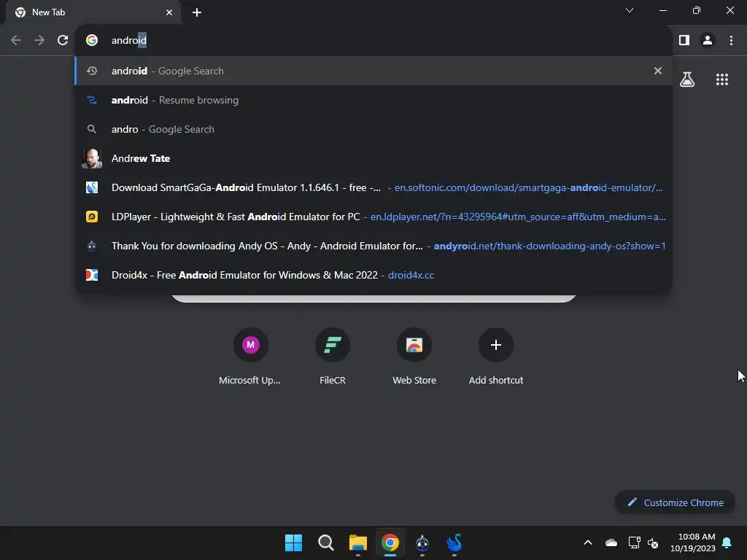Remove the android history suggestion
747x560 pixels.
tap(658, 71)
